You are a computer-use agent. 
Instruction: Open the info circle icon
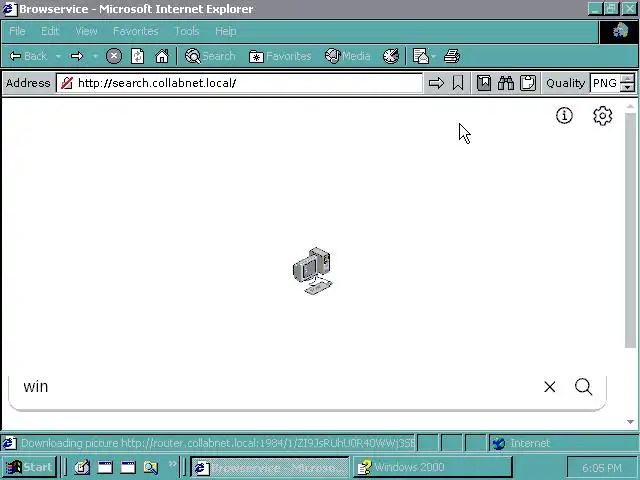click(x=564, y=116)
